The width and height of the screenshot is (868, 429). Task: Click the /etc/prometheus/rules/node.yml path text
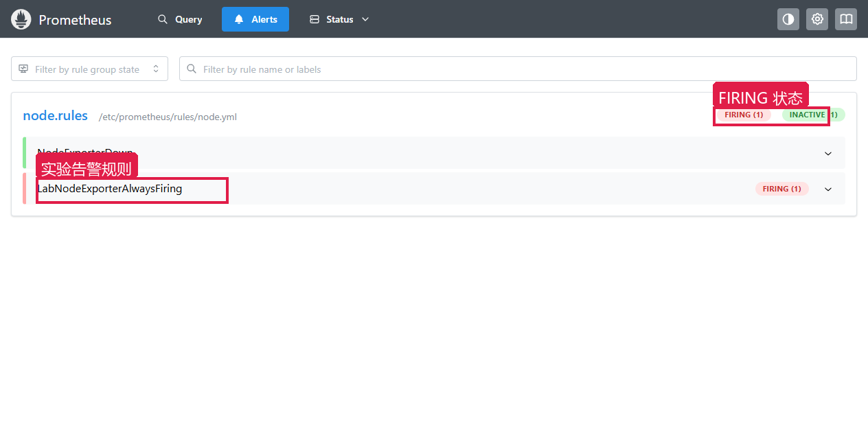[x=168, y=117]
